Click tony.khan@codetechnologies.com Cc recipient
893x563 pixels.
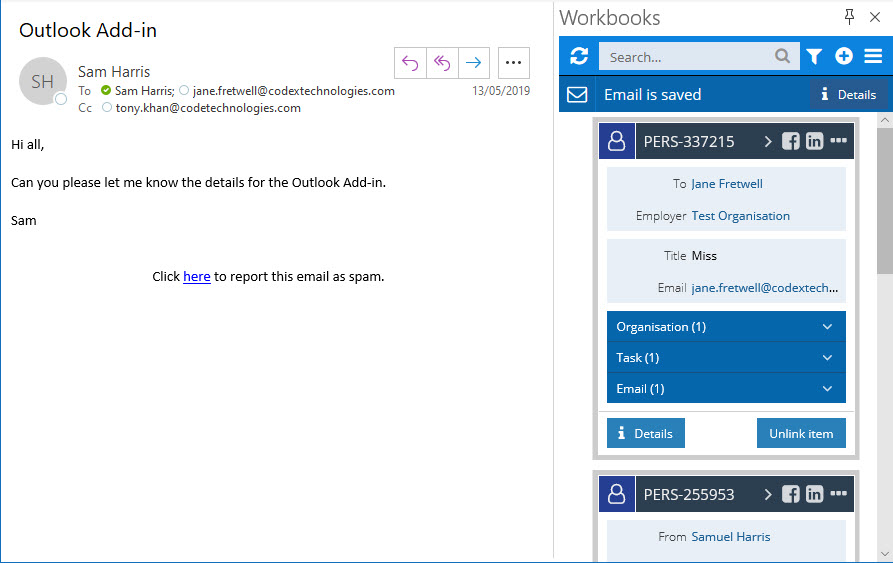pos(208,108)
